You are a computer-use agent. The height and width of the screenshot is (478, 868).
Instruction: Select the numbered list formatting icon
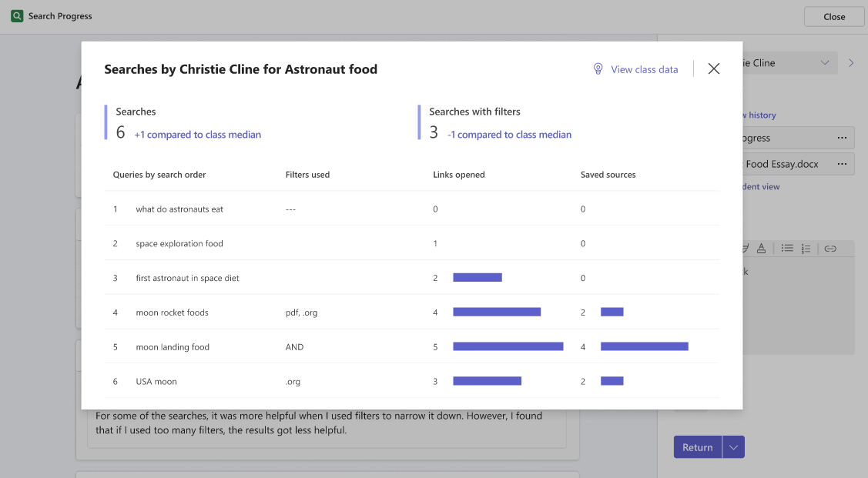(x=806, y=248)
